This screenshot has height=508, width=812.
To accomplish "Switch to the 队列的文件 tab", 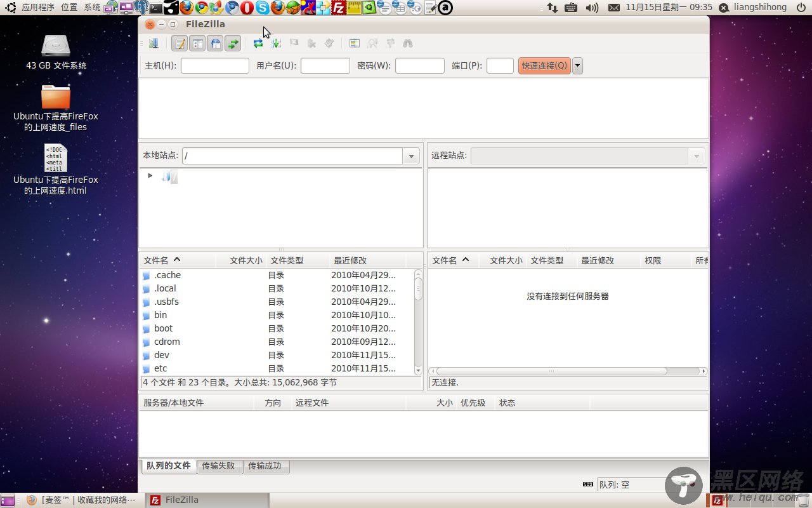I will click(x=168, y=466).
